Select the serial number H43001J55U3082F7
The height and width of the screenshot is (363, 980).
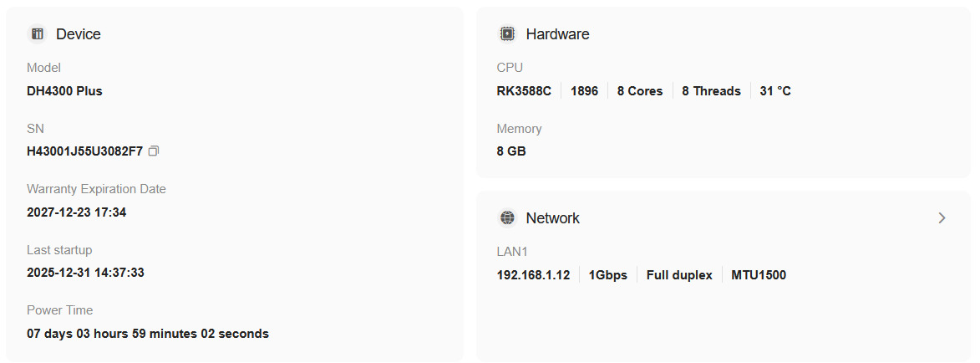pos(84,151)
